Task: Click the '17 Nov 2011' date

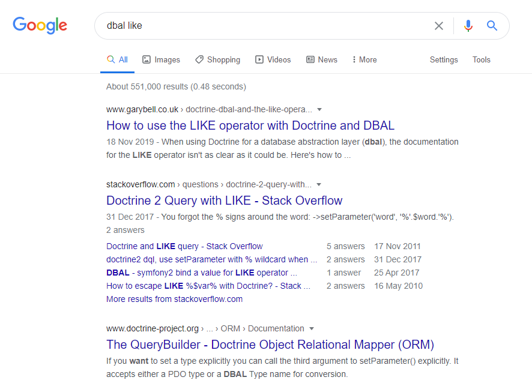Action: tap(397, 246)
